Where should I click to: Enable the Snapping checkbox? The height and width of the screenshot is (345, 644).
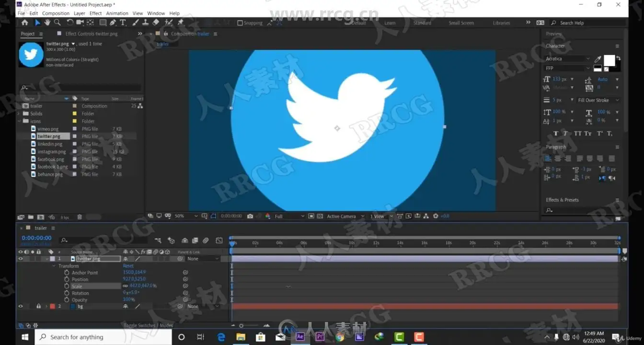(x=240, y=23)
